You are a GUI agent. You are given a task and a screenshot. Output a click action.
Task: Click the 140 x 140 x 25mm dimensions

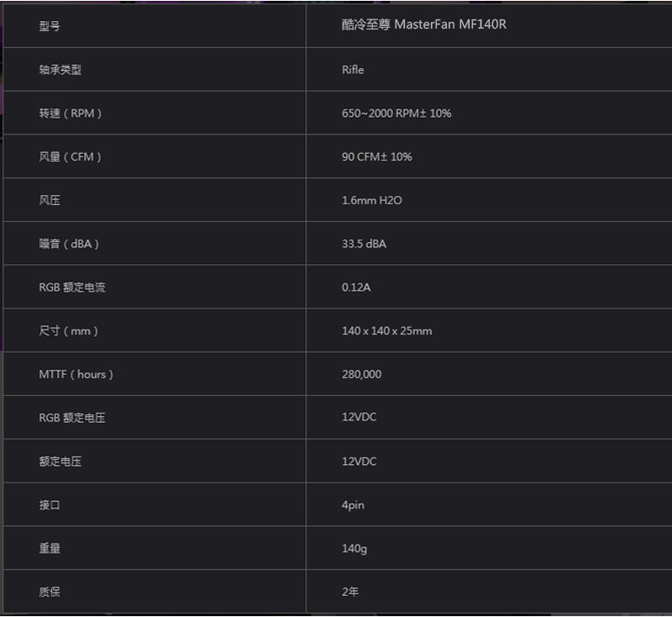click(386, 330)
